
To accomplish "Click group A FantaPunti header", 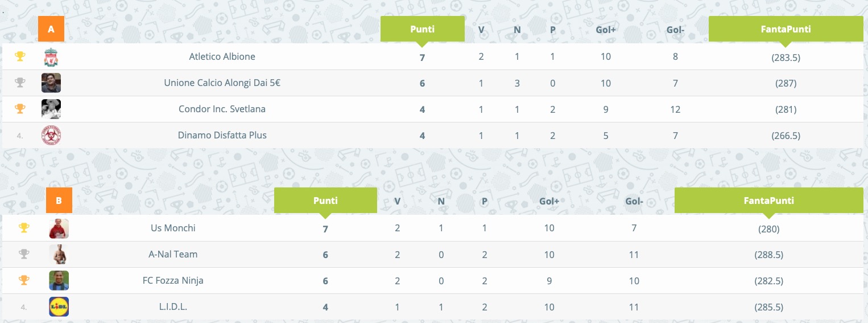I will click(786, 29).
